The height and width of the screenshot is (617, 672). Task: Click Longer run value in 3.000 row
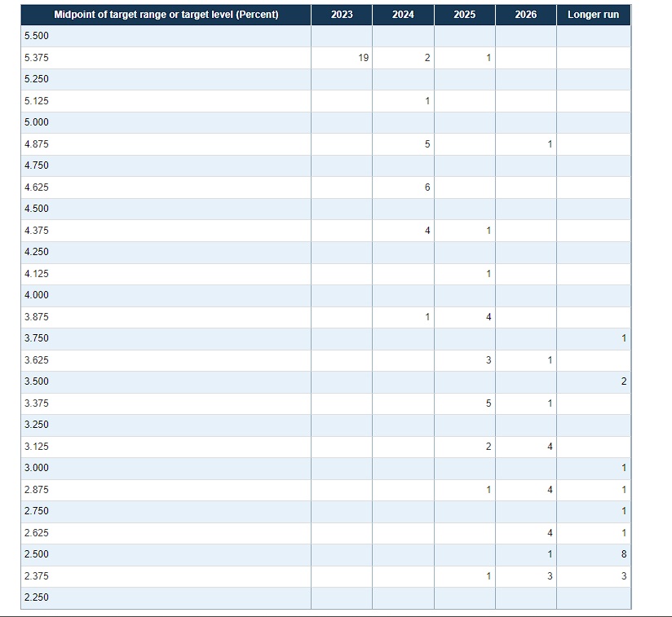[x=624, y=468]
